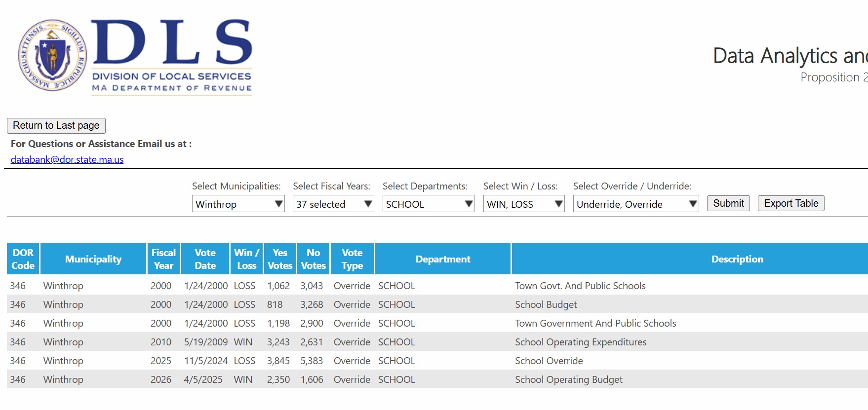Screen dimensions: 868x410
Task: Click the Export Table button
Action: [790, 204]
